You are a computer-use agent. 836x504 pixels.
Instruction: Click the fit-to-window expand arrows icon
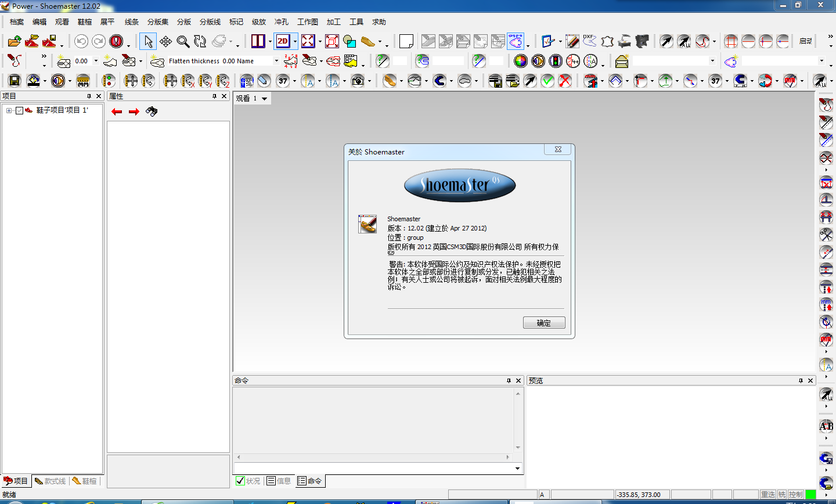[x=308, y=41]
